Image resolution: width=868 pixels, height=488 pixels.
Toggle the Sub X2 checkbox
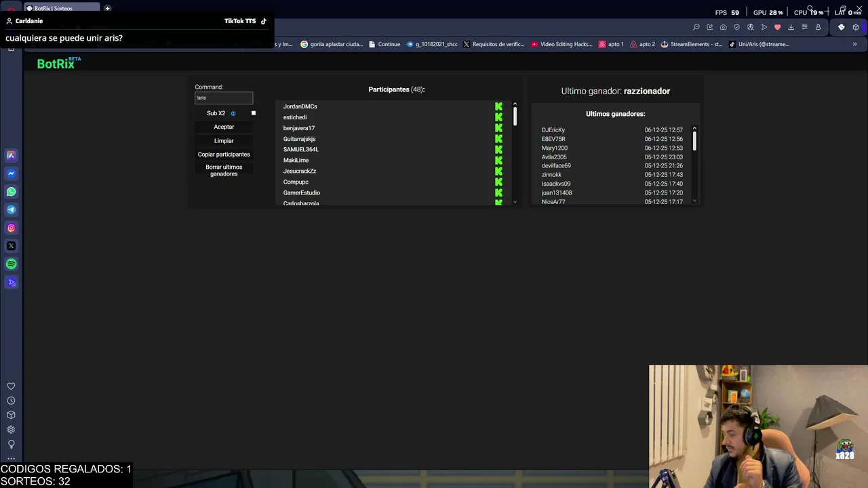(x=254, y=113)
